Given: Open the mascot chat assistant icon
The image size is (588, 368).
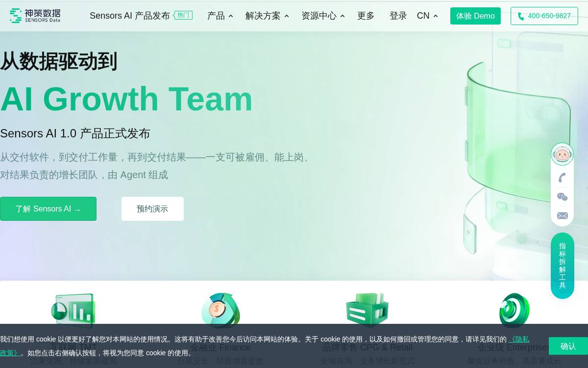Looking at the screenshot, I should pos(562,154).
